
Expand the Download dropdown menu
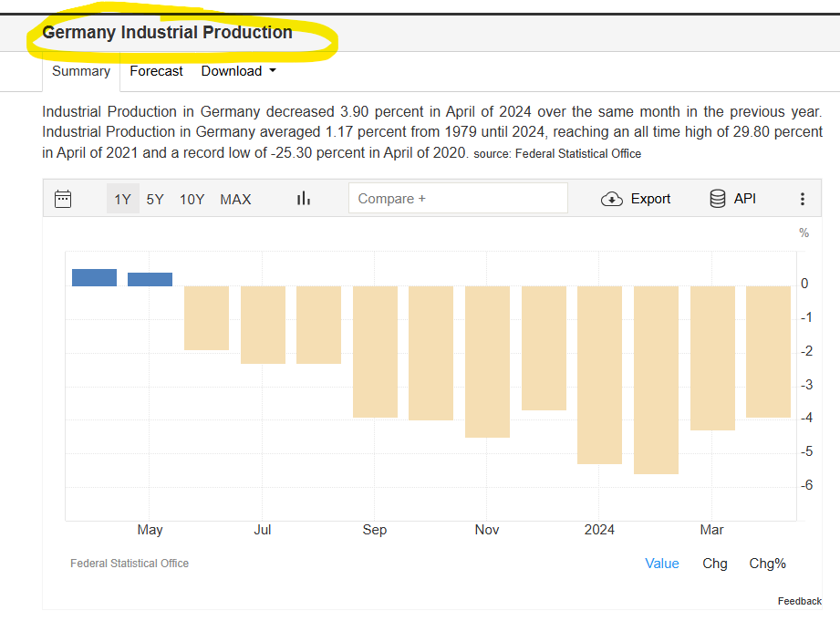pyautogui.click(x=239, y=71)
